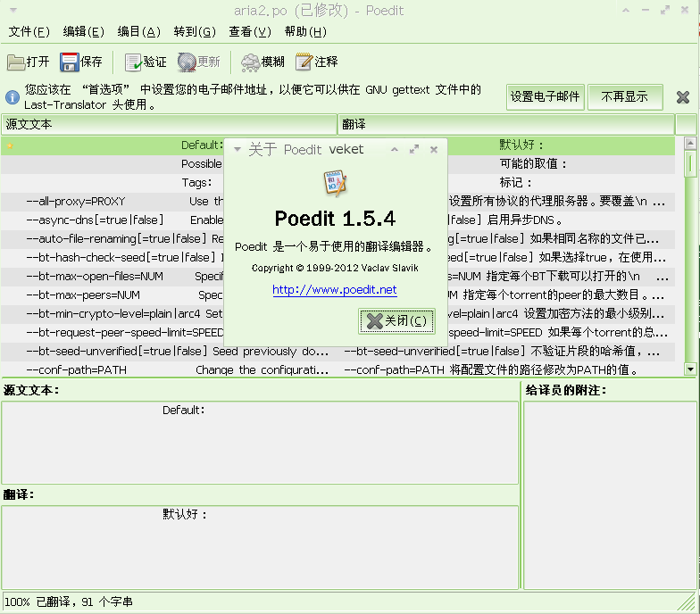Roll up the About Poedit dialog
Image resolution: width=700 pixels, height=614 pixels.
point(395,150)
